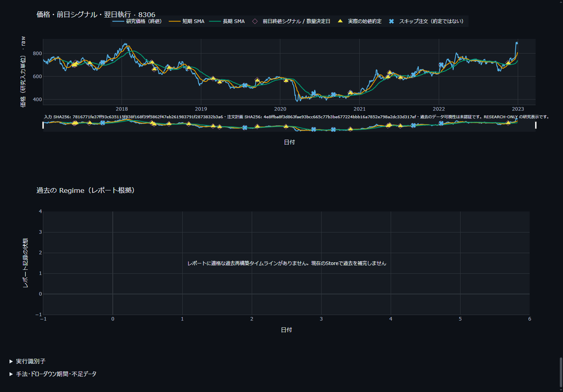This screenshot has height=392, width=563.
Task: Hide the 短期 SMA legend trace
Action: [x=187, y=21]
